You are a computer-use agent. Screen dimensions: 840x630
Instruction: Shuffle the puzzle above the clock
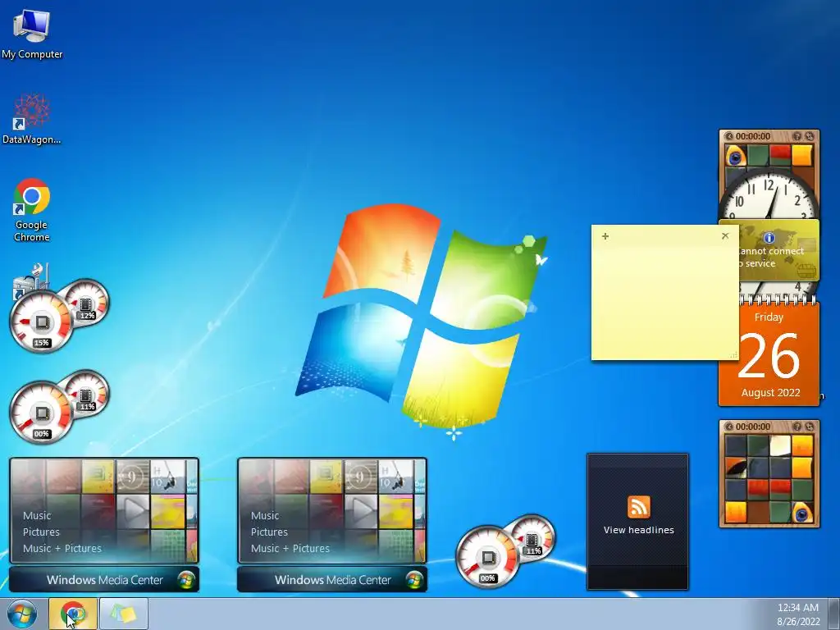pos(810,136)
